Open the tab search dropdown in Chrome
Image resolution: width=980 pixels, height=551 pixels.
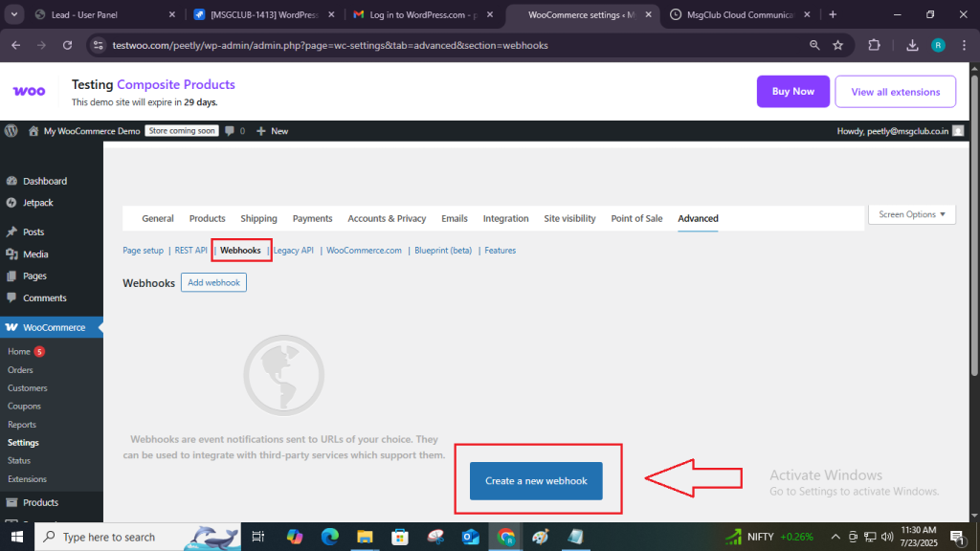[13, 14]
